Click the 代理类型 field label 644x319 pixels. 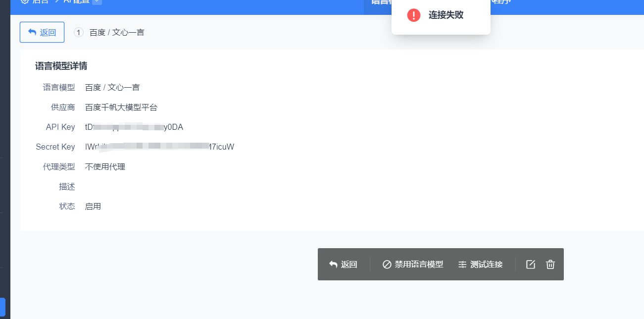click(x=59, y=166)
